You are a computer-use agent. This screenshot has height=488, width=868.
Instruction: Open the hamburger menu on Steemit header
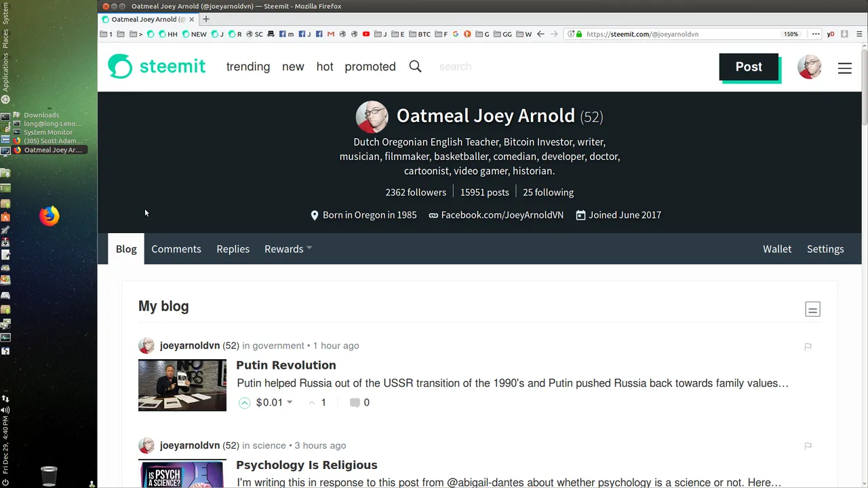[x=844, y=68]
